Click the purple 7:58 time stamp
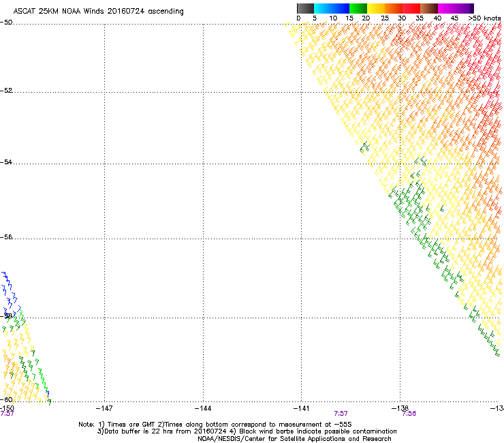This screenshot has height=443, width=504. pos(409,414)
